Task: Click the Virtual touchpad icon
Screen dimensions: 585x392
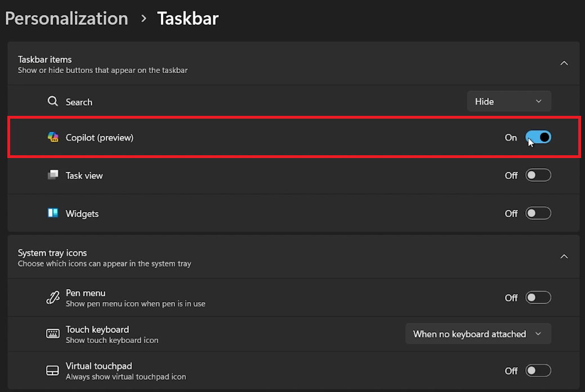Action: 53,371
